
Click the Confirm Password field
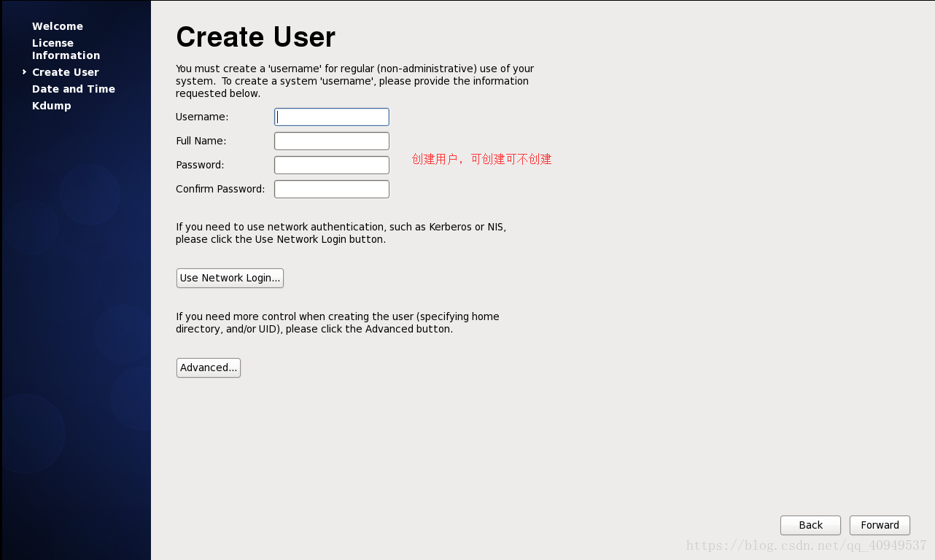[x=332, y=189]
